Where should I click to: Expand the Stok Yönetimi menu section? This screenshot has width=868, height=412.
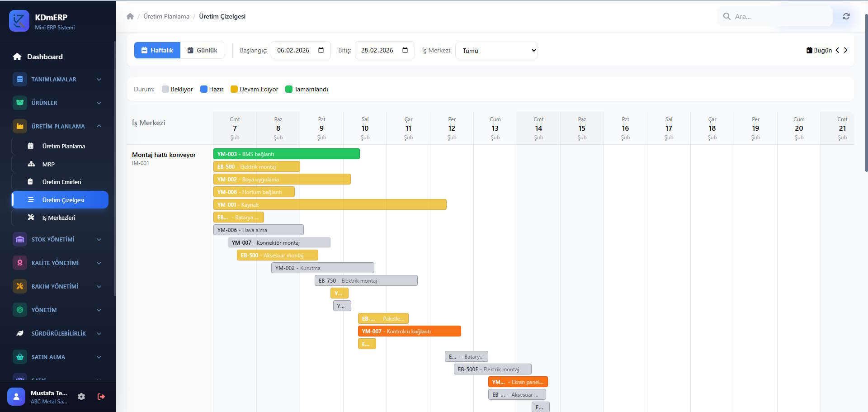point(58,239)
